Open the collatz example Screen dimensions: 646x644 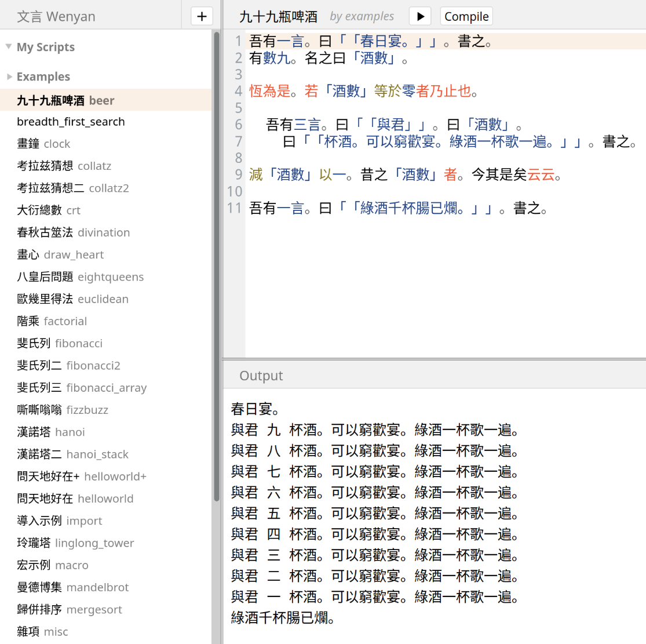[64, 166]
